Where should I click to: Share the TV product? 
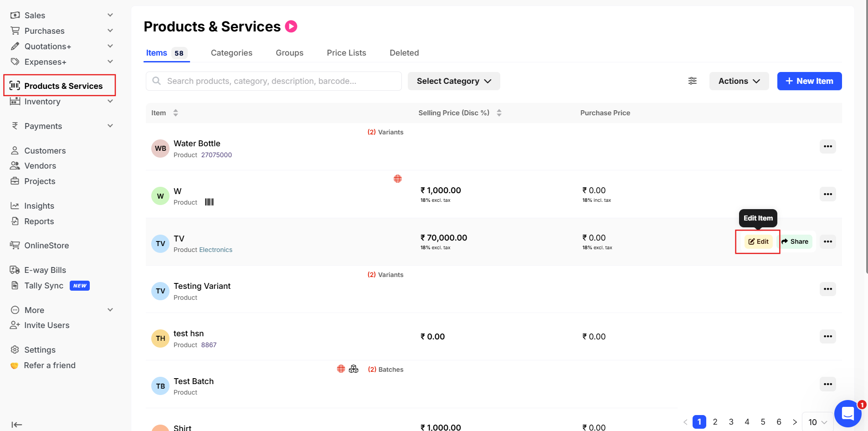pos(795,242)
